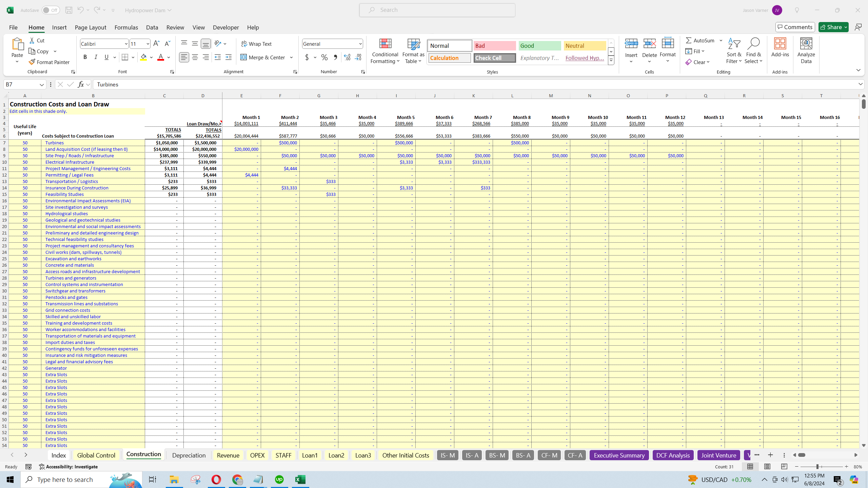The image size is (868, 488).
Task: Click the Format Painter brush
Action: coord(49,62)
